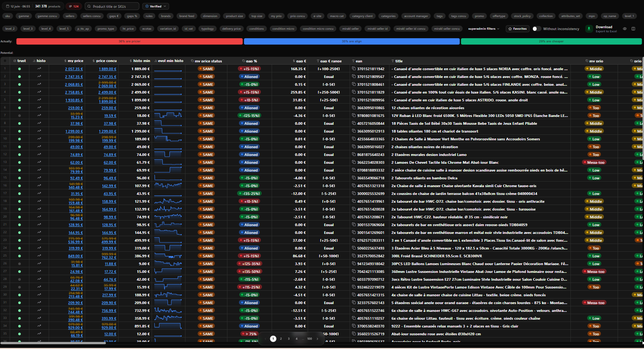
Task: Select page 3 in the pagination
Action: tap(289, 339)
